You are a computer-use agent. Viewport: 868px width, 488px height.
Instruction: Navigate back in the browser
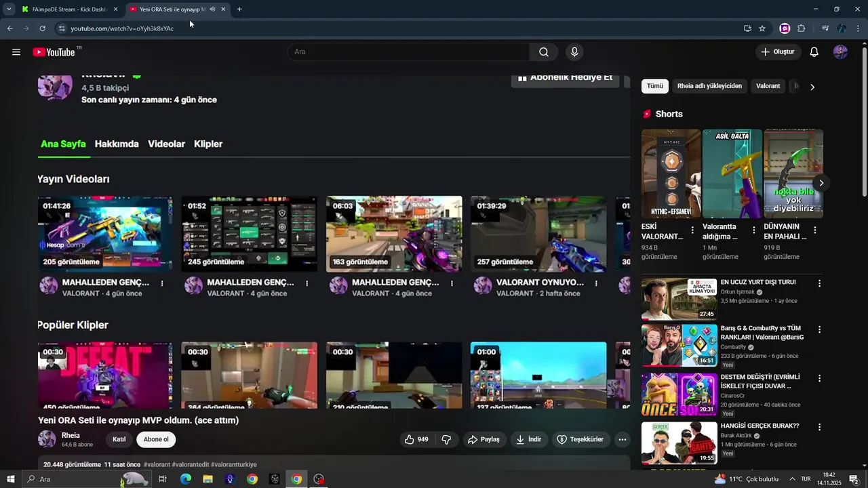pyautogui.click(x=9, y=28)
